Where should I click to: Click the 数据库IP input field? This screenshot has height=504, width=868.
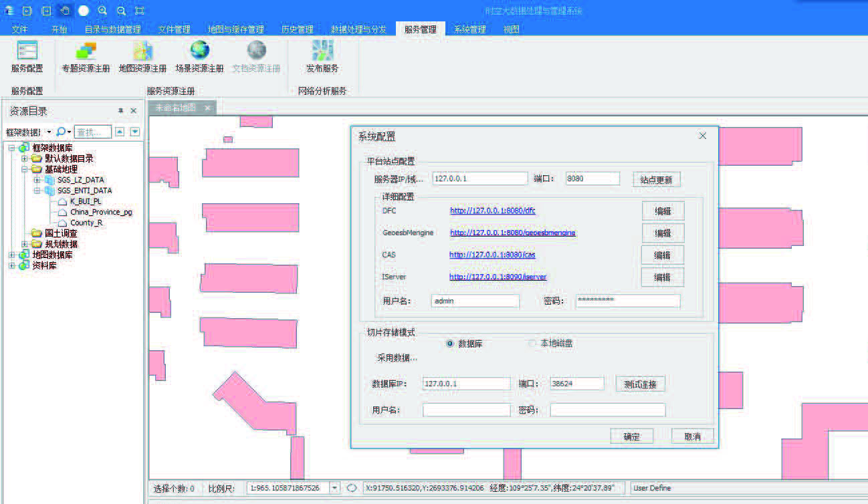point(466,384)
